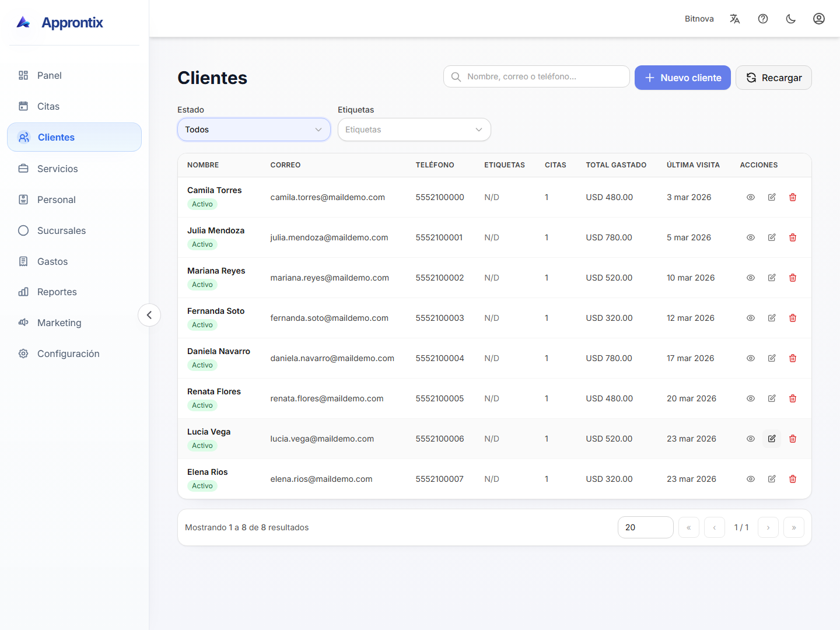Screen dimensions: 840x630
Task: Open Gastos in the sidebar
Action: 74,261
